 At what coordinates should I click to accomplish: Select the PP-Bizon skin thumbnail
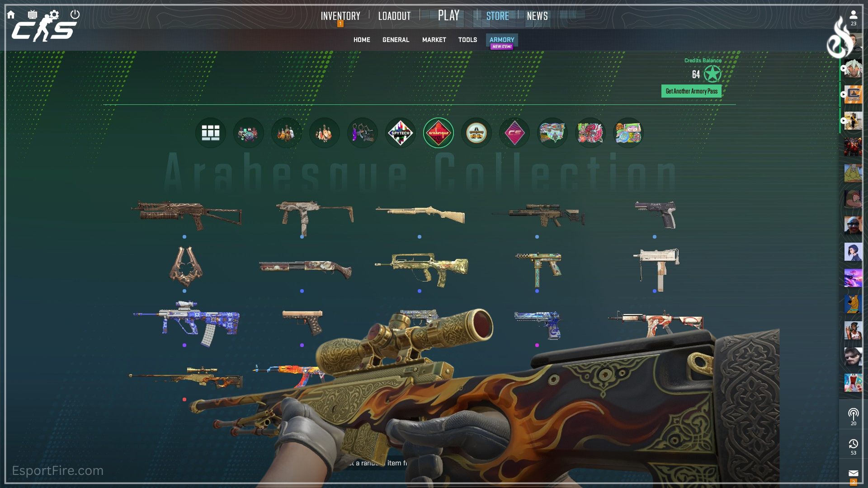(186, 215)
